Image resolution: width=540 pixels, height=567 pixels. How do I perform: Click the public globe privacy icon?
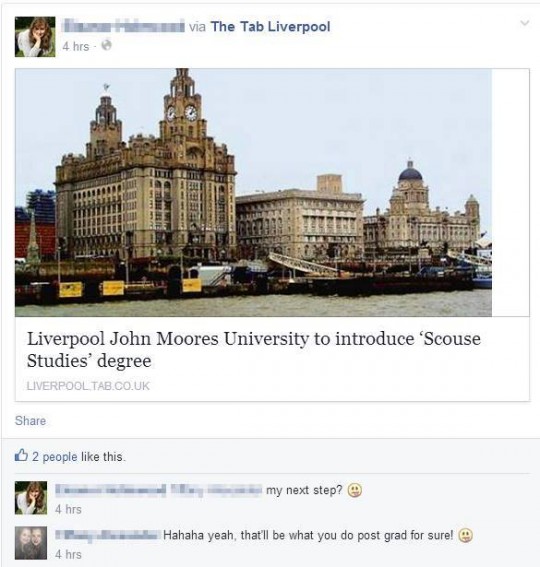pyautogui.click(x=106, y=46)
